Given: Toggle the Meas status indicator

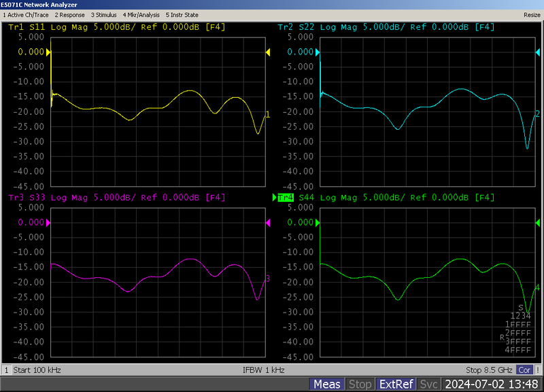Looking at the screenshot, I should (x=327, y=385).
